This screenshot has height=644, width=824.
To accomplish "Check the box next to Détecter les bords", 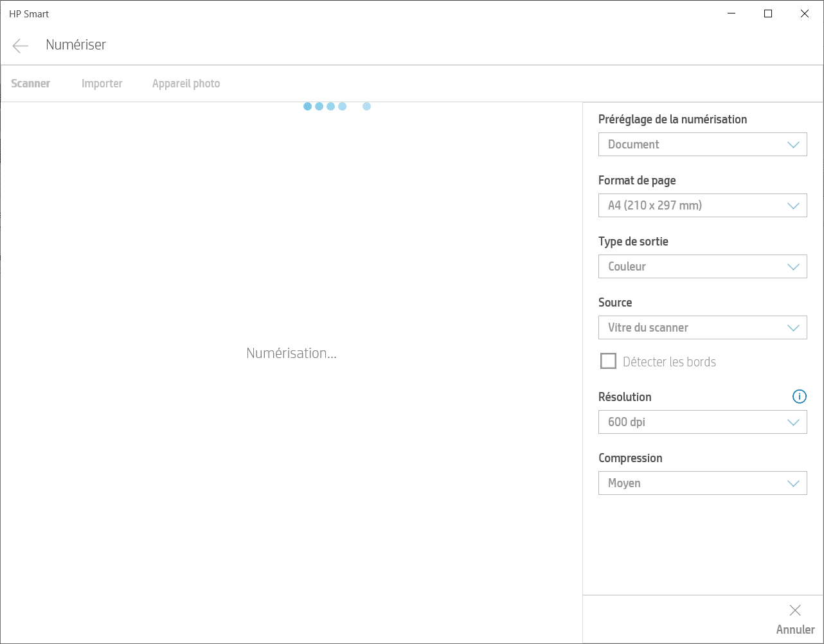I will click(x=607, y=361).
